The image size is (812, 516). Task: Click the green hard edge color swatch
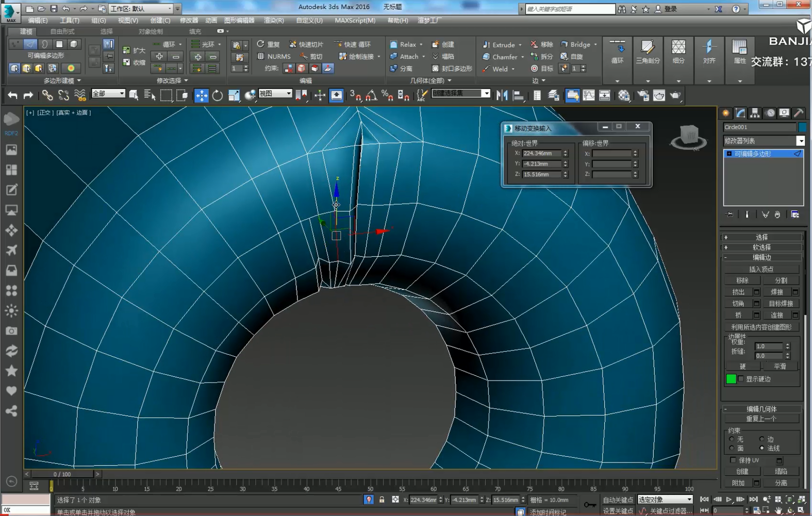click(731, 379)
